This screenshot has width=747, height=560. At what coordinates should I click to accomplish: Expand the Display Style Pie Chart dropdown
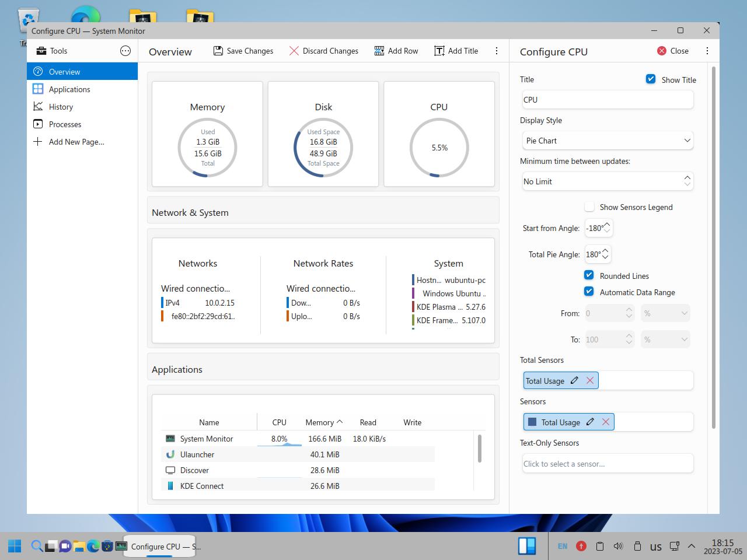tap(608, 141)
